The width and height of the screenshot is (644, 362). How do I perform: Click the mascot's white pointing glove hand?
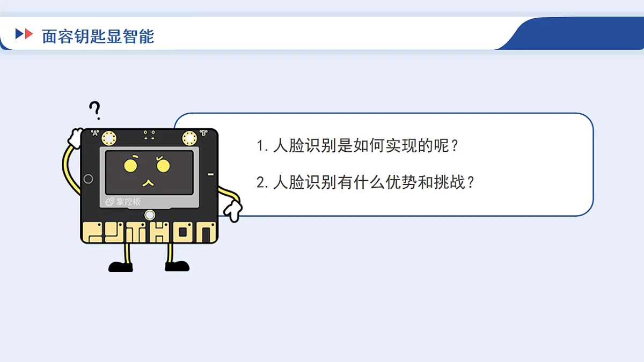pos(232,209)
